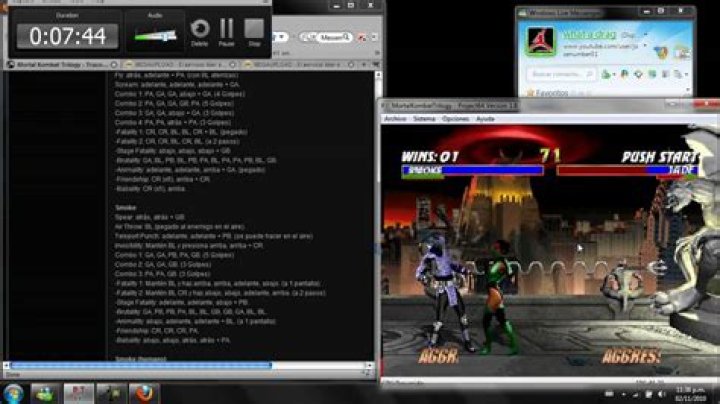Click the 0:07:44 duration display
Screen dimensions: 720x404
[x=68, y=36]
